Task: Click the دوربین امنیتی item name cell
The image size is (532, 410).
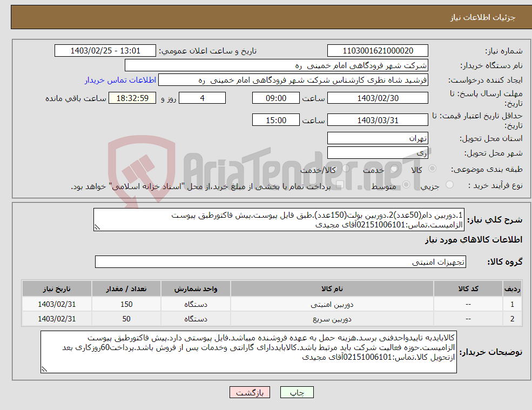Action: tap(332, 305)
